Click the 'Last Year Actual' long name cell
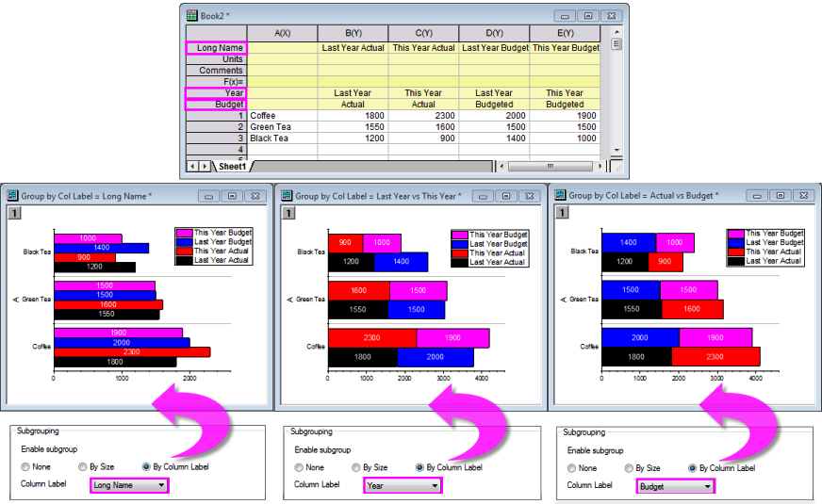The width and height of the screenshot is (822, 504). tap(353, 48)
